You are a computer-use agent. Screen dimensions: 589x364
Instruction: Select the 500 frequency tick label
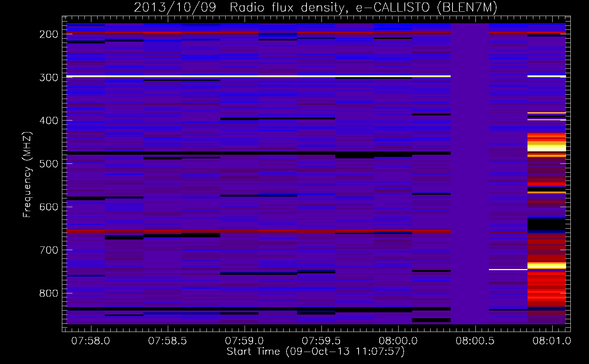(49, 164)
